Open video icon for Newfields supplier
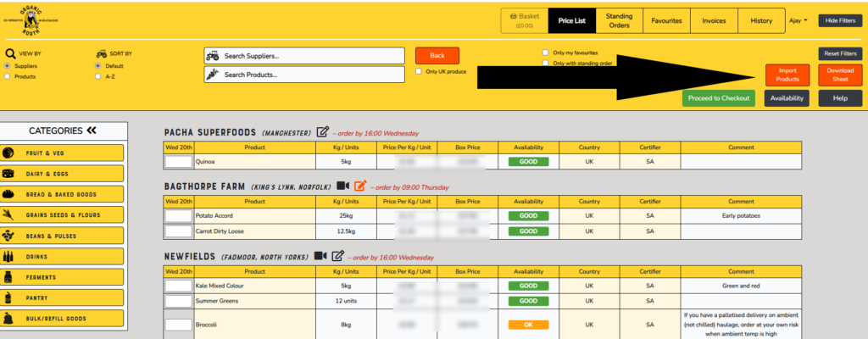The height and width of the screenshot is (339, 868). 320,256
